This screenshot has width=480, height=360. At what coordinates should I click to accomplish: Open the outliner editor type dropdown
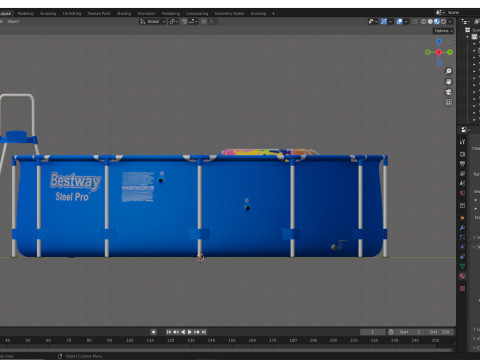click(x=465, y=21)
